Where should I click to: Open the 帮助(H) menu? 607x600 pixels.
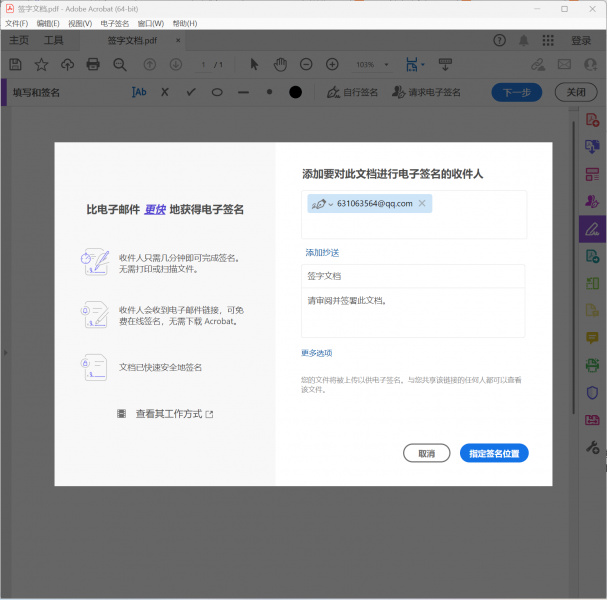185,24
